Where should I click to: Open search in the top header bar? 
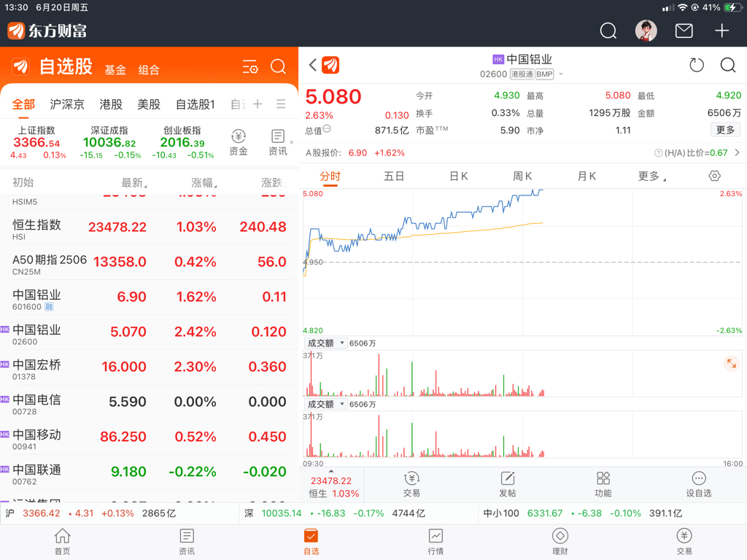pos(608,31)
